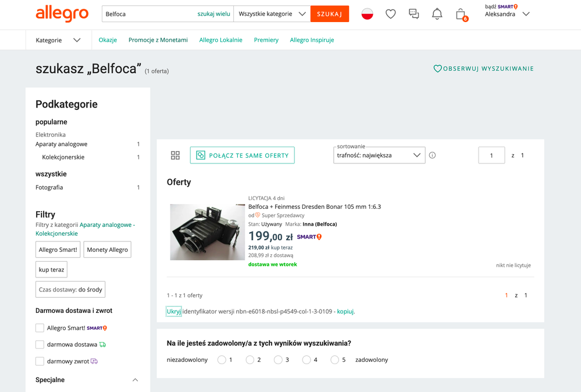Click the Allegro logo
Screen dimensions: 581x392
coord(62,13)
